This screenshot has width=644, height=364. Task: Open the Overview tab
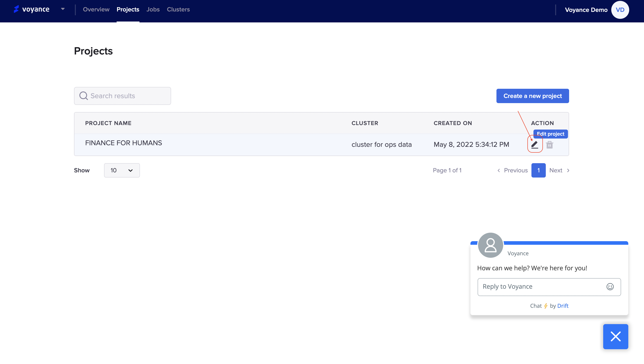click(96, 9)
